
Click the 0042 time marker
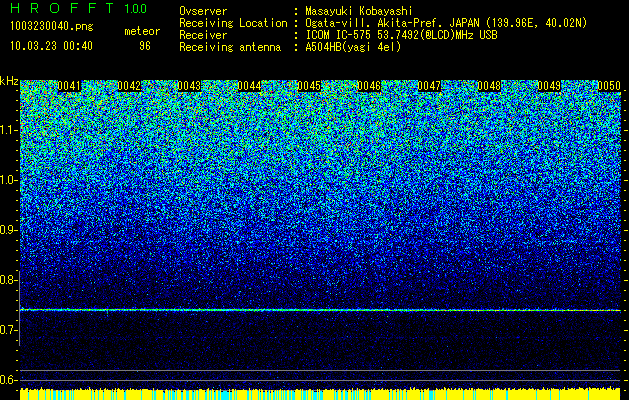129,86
